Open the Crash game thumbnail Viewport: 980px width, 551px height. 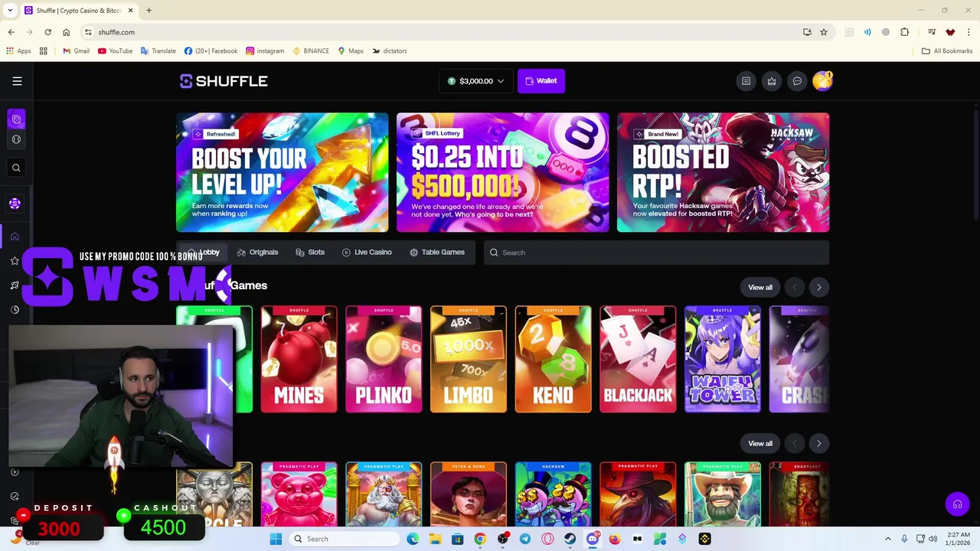point(799,360)
